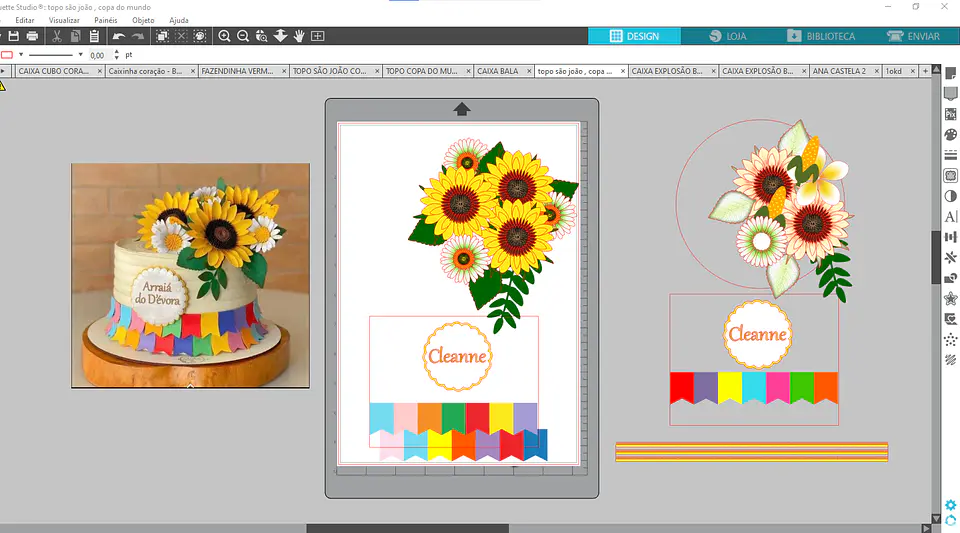Open the settings gear icon bottom right

tap(950, 505)
